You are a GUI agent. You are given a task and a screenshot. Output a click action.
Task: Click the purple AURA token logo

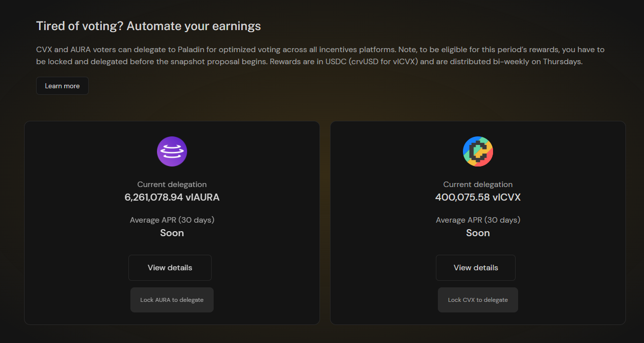tap(172, 151)
